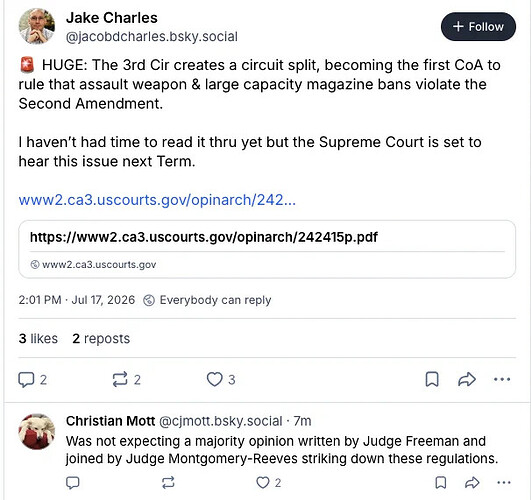Open more options on main post
Viewport: 531px width, 500px height.
(x=502, y=379)
